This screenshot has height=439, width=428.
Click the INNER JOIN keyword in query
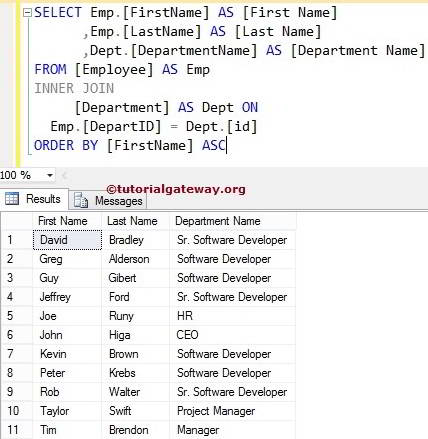pos(74,89)
